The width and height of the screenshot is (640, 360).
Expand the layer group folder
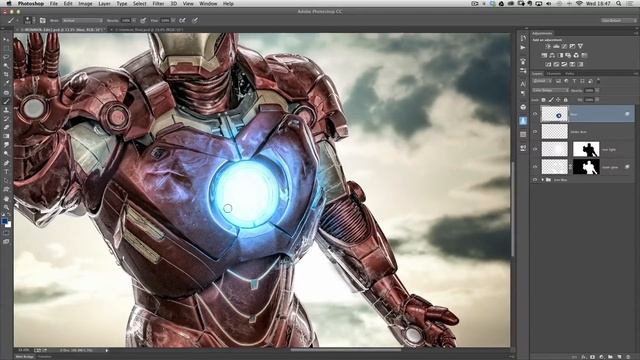pyautogui.click(x=543, y=180)
